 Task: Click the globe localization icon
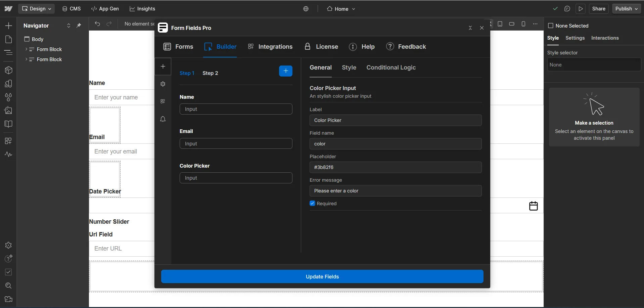pyautogui.click(x=306, y=9)
